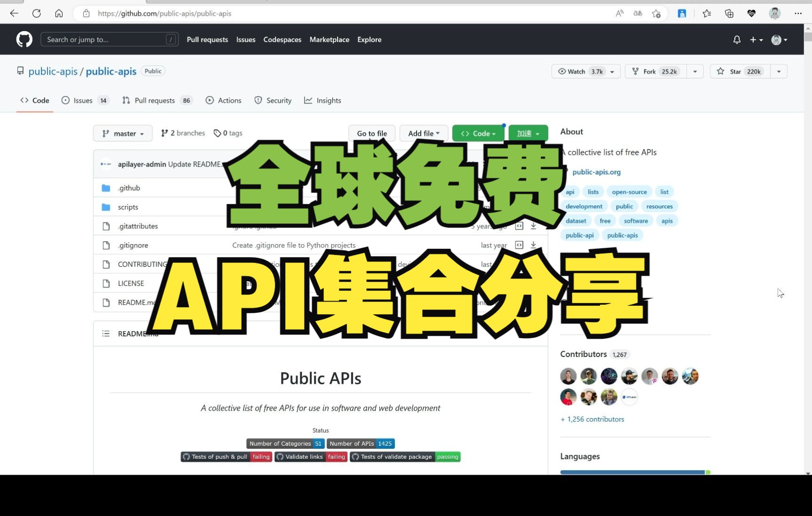Open browser essentials heart icon
The image size is (812, 516).
click(751, 13)
